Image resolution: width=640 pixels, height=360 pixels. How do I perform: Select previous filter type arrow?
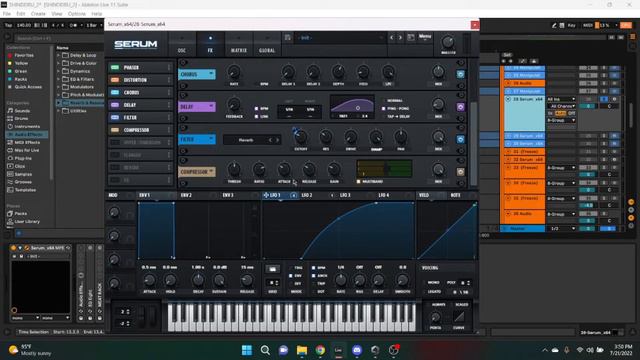coord(270,140)
